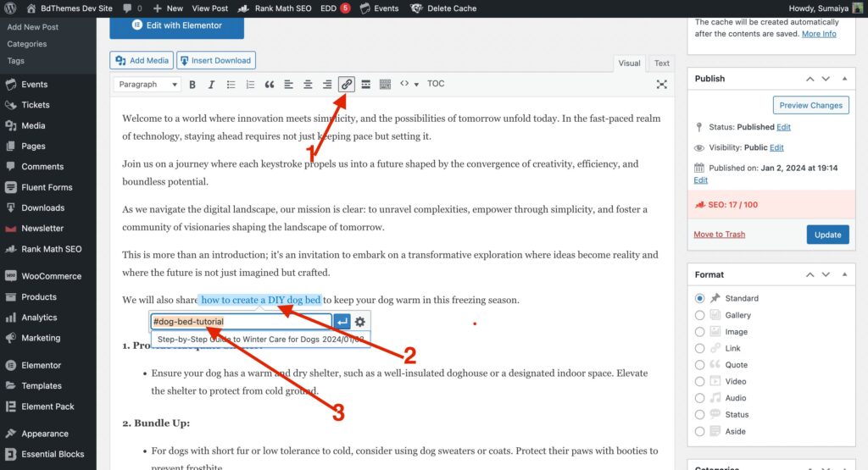Insert a blockquote using the quote icon
This screenshot has width=868, height=470.
pos(269,84)
